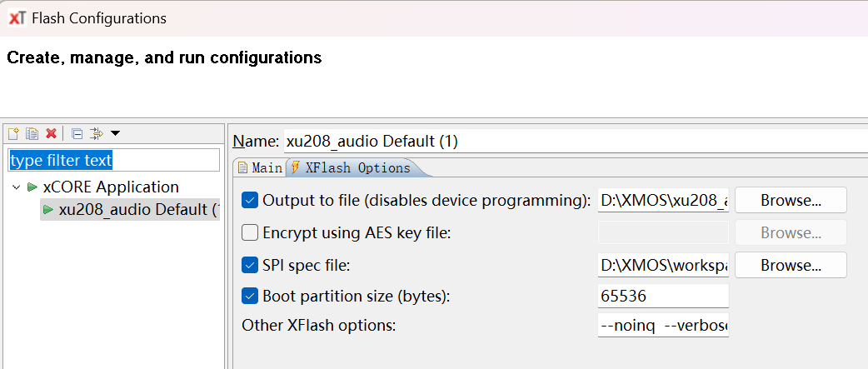Disable the Boot partition size checkbox
Screen dimensions: 868x369
(x=249, y=296)
